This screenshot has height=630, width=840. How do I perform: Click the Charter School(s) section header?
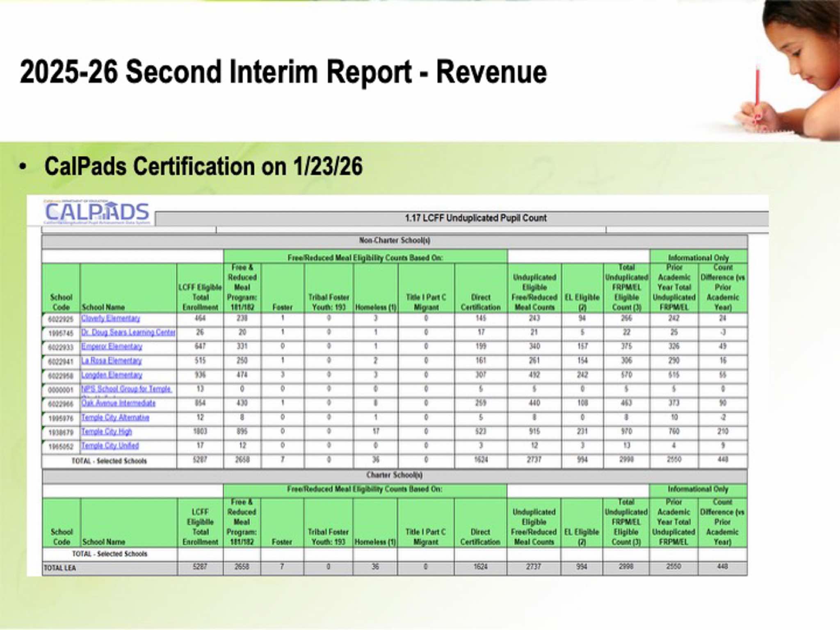click(394, 475)
